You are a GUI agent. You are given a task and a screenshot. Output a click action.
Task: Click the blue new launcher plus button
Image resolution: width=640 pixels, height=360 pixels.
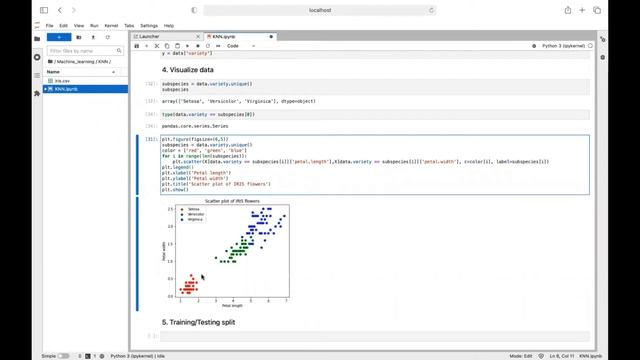click(59, 37)
